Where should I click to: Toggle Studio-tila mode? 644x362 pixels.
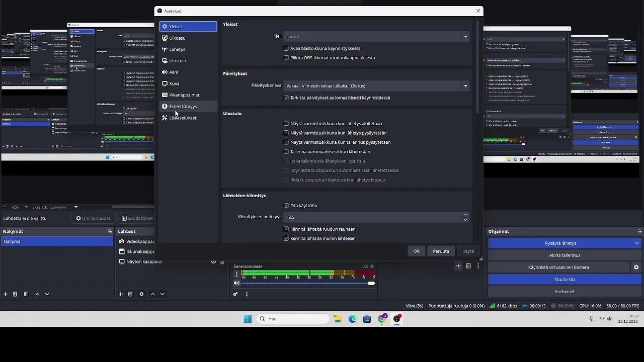tap(565, 279)
